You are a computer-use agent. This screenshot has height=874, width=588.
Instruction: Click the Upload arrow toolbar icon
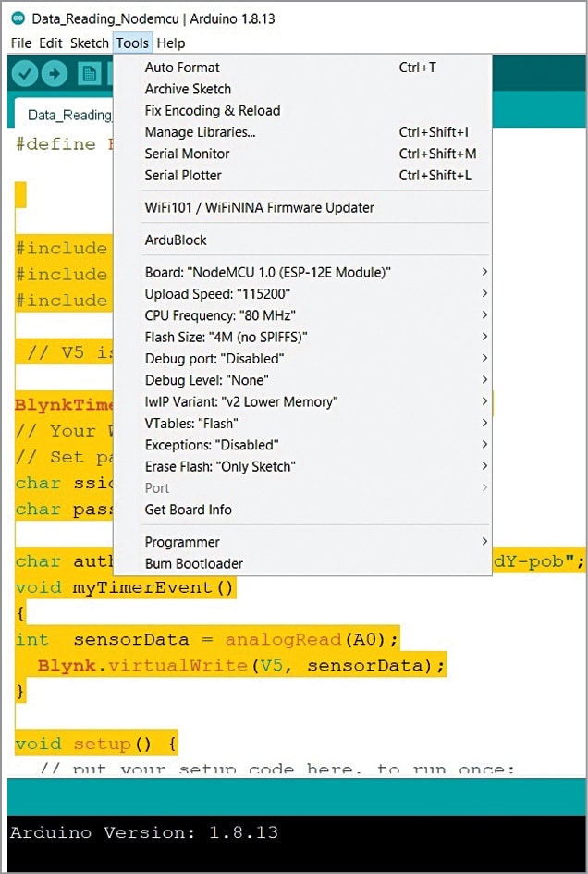tap(55, 74)
